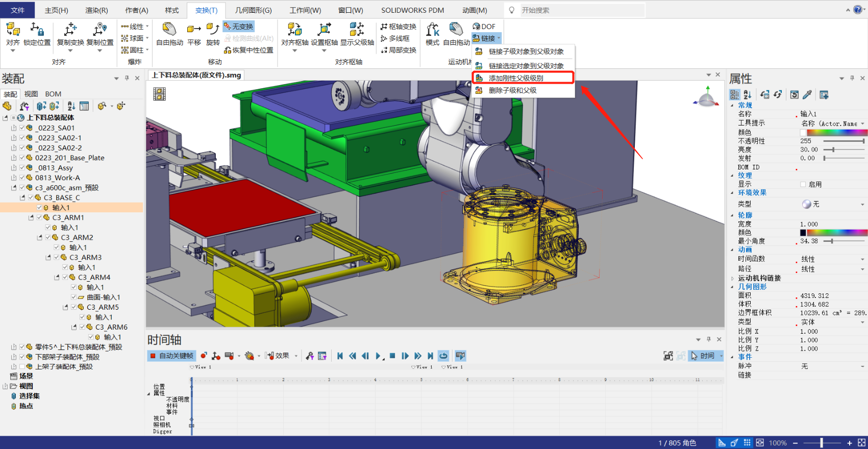
Task: Open the timeline Effects (效果) button
Action: point(279,356)
